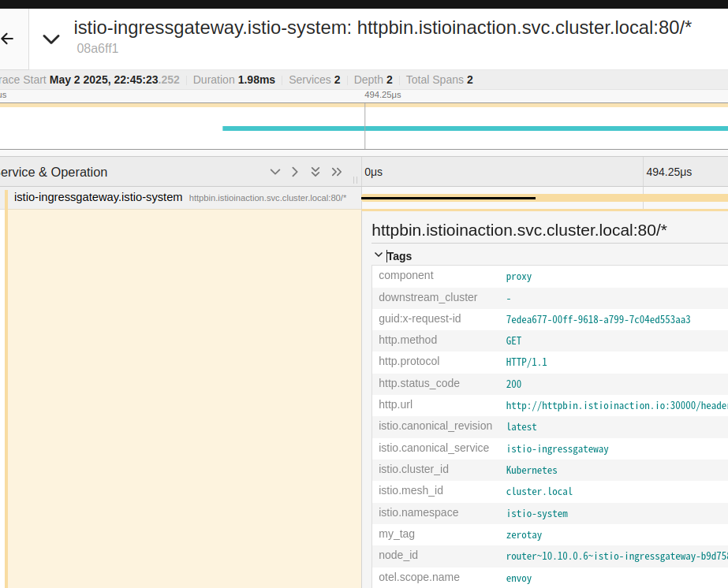Click the 494.25μs minimap tick label
This screenshot has width=728, height=588.
[383, 95]
